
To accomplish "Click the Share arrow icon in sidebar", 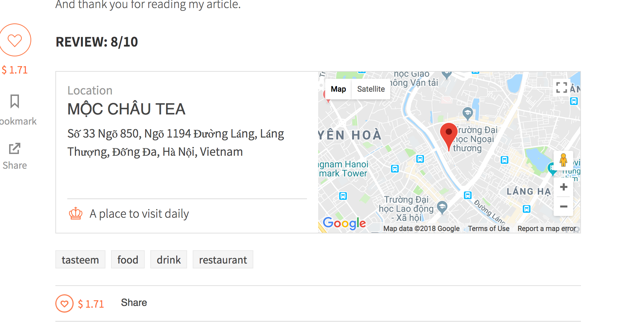I will (x=15, y=149).
